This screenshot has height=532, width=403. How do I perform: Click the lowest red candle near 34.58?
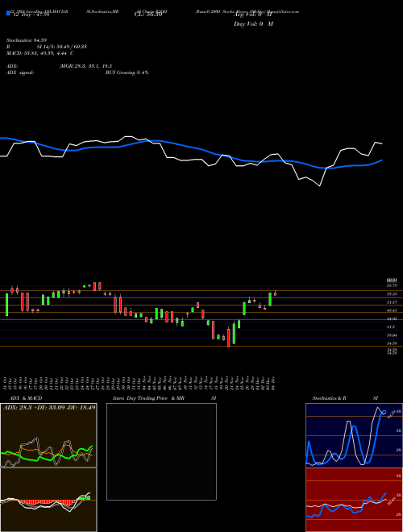pyautogui.click(x=229, y=337)
